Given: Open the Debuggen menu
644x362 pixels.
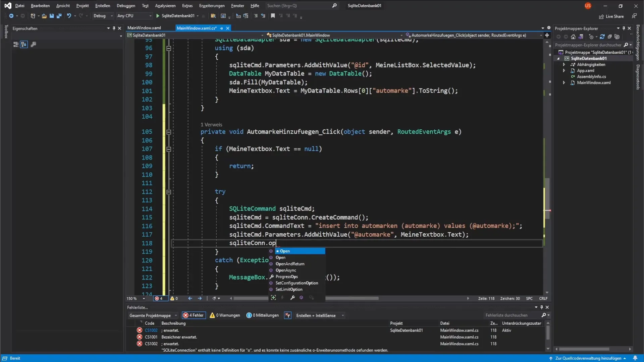Looking at the screenshot, I should (x=126, y=6).
